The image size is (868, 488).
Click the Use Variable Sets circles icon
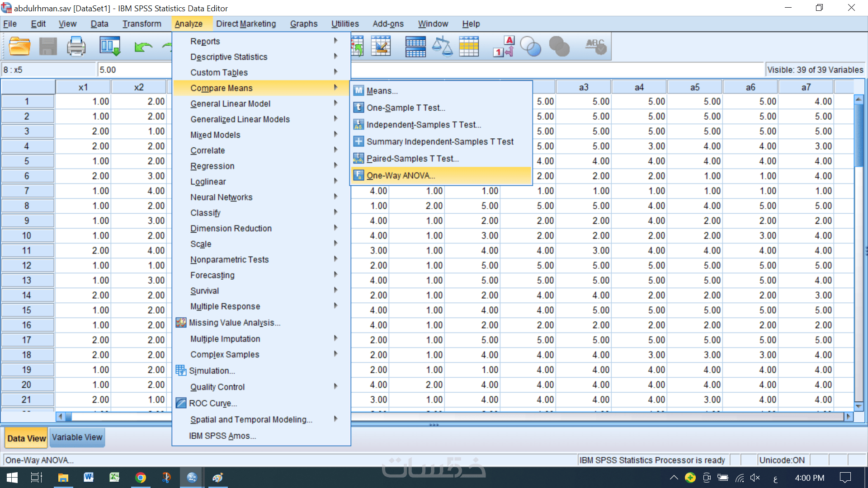(530, 47)
